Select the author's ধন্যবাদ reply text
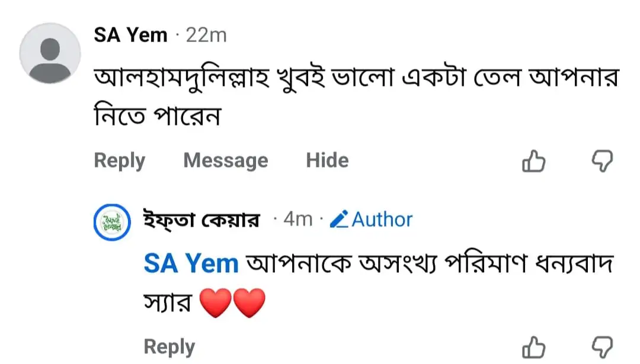The width and height of the screenshot is (640, 364). [x=378, y=284]
